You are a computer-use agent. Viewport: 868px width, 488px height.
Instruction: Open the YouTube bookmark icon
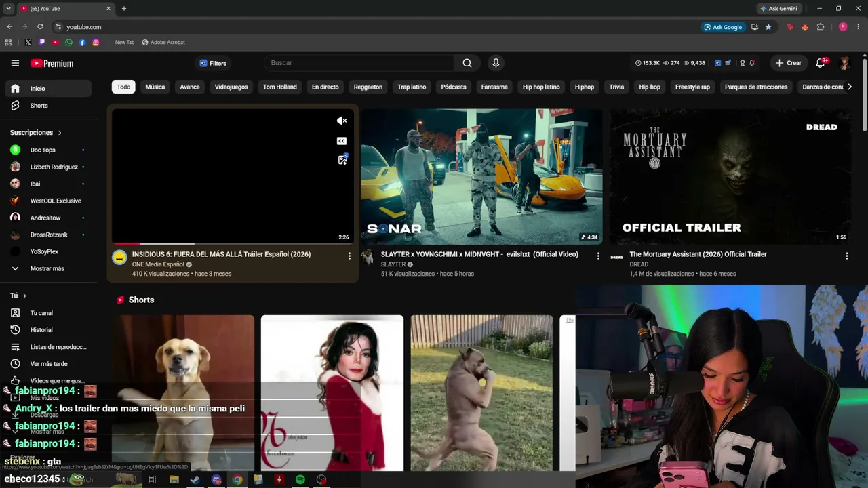55,42
